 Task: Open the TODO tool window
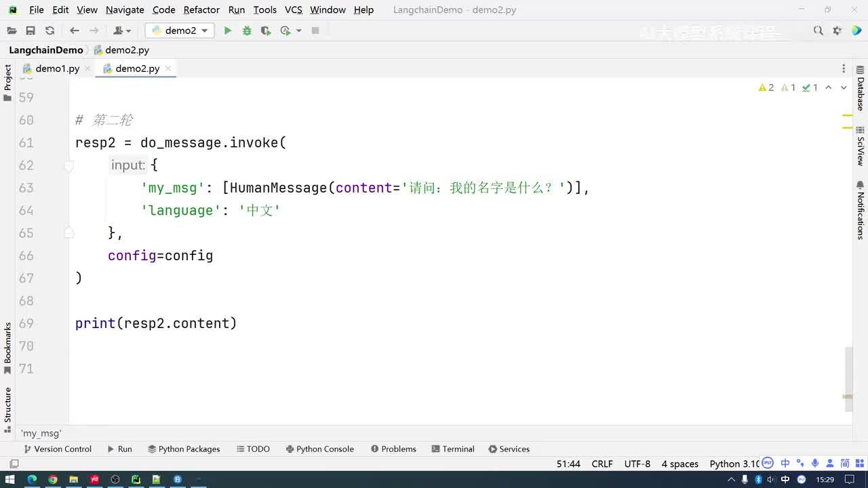pyautogui.click(x=253, y=449)
